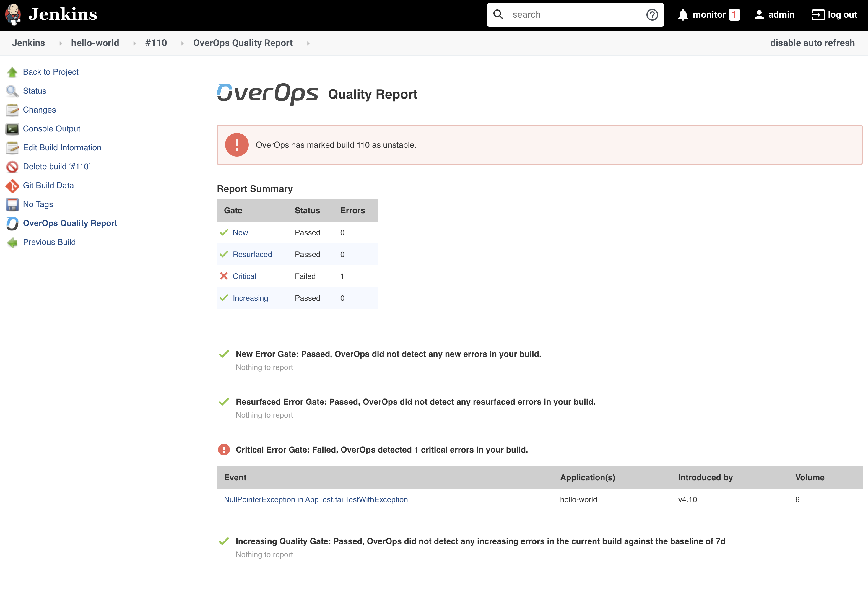The width and height of the screenshot is (868, 589).
Task: Click the admin user name link
Action: [781, 15]
